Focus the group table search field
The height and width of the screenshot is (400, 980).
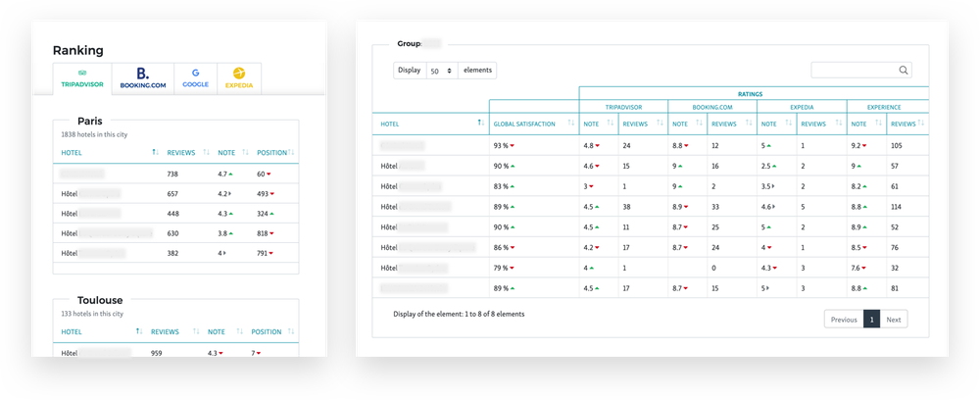point(861,70)
